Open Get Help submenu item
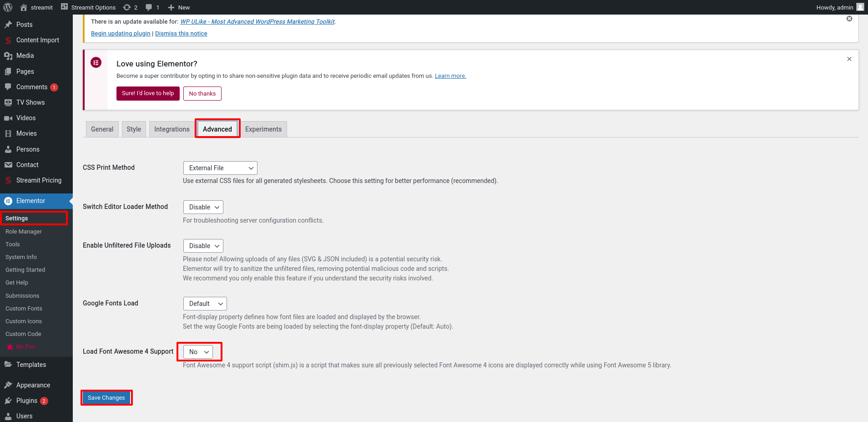 click(17, 283)
